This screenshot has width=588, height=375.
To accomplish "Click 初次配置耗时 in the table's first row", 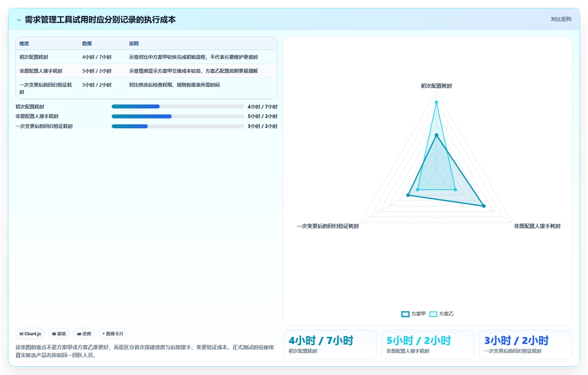I will 34,57.
